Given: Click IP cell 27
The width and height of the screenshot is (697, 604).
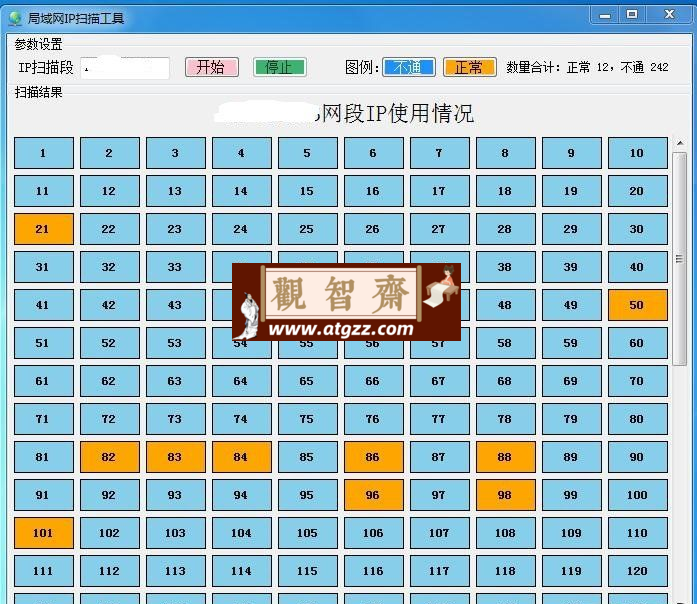Looking at the screenshot, I should point(440,229).
